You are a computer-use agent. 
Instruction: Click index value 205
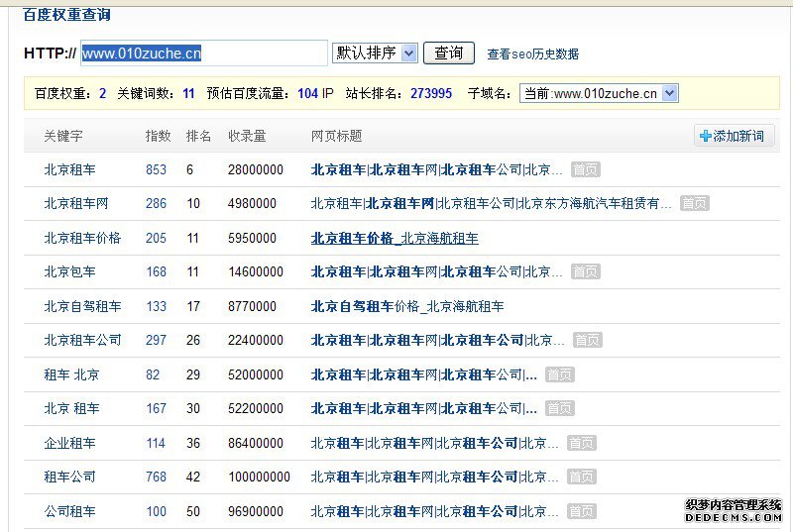tap(156, 238)
